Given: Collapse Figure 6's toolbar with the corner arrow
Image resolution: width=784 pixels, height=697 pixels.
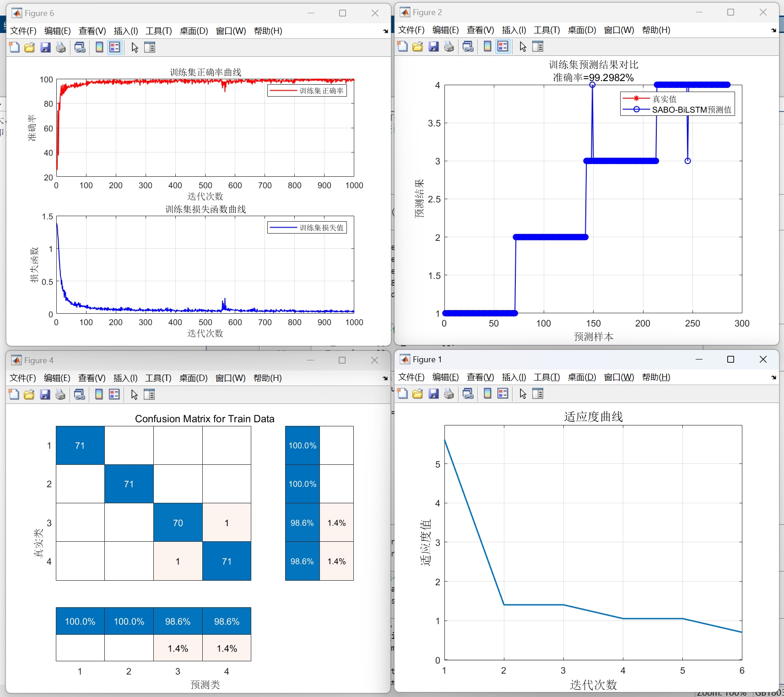Looking at the screenshot, I should tap(385, 32).
